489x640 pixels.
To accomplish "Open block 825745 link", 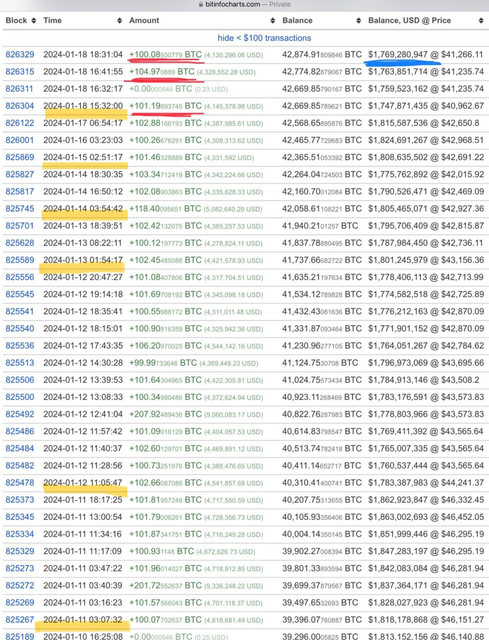I will pos(20,209).
